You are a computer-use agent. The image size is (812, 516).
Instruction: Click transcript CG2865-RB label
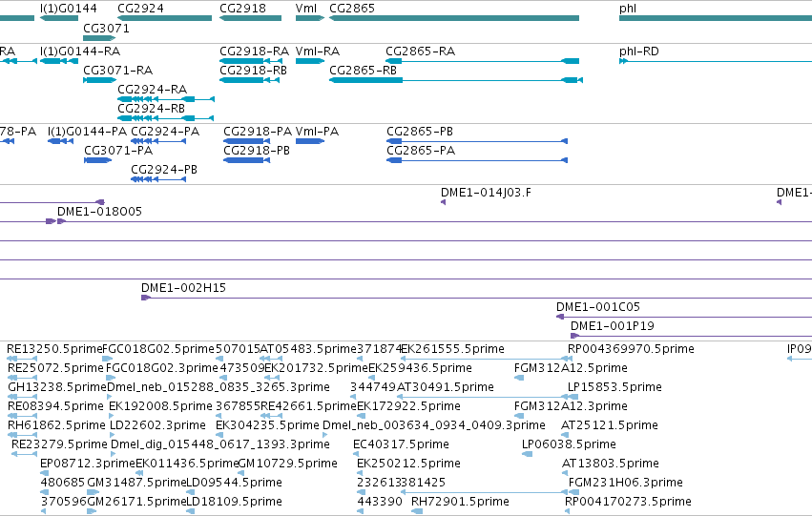click(x=363, y=71)
